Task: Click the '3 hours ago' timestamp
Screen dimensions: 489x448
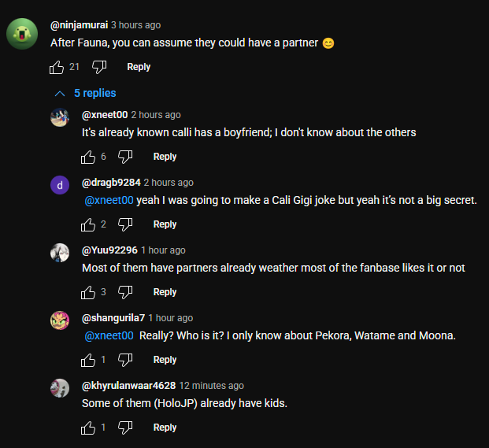Action: (x=135, y=25)
